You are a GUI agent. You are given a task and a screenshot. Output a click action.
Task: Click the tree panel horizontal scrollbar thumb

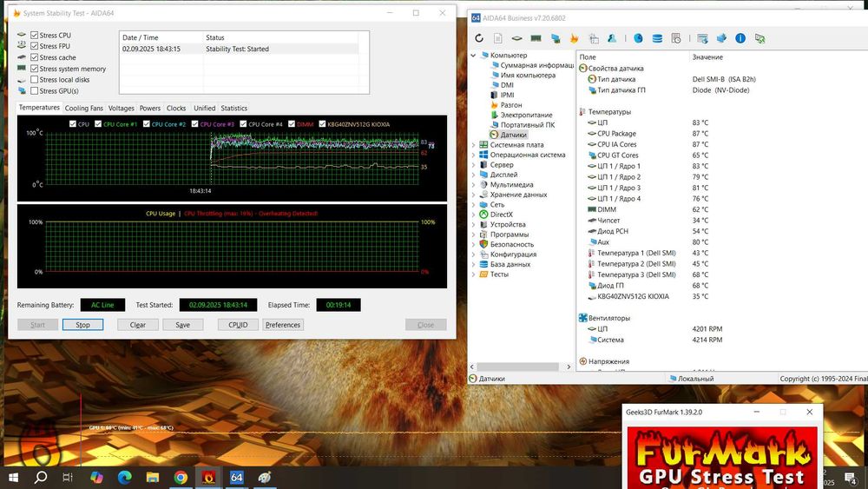pos(517,367)
